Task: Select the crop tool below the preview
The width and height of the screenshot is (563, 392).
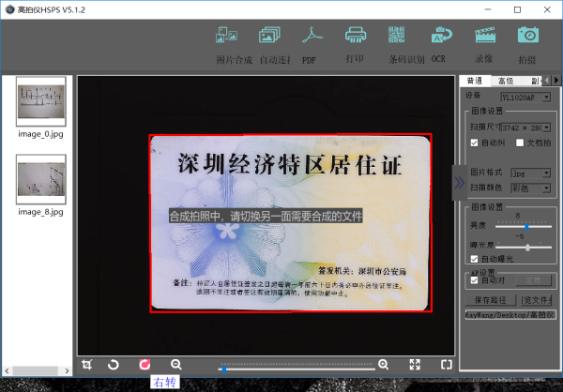Action: click(86, 365)
